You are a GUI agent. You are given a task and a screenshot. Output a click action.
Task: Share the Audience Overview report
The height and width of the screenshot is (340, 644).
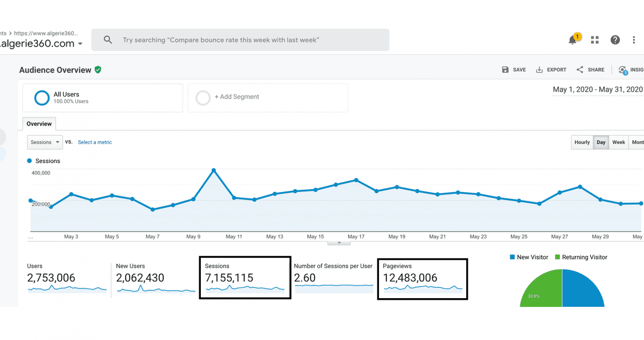coord(590,70)
